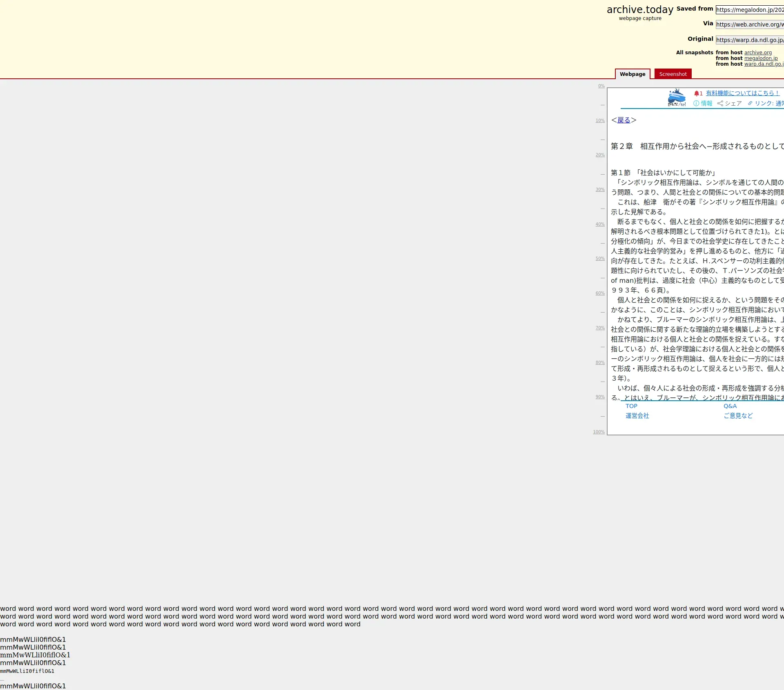Click the Saved from URL field

pos(750,10)
